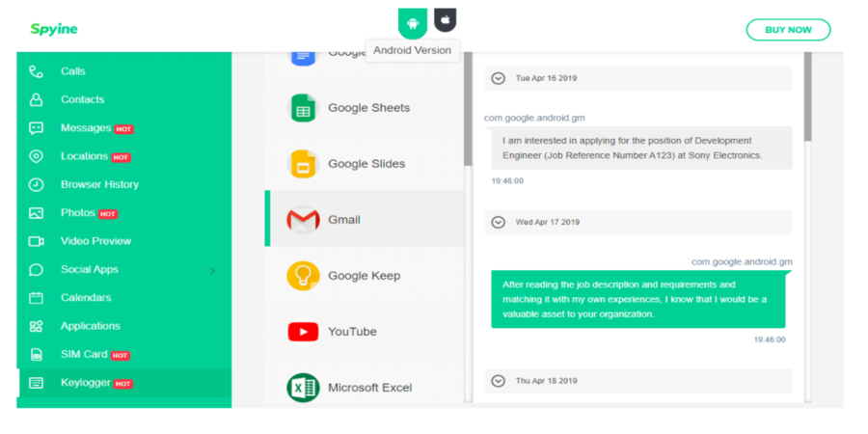This screenshot has width=868, height=434.
Task: Click the Locations pin icon
Action: (x=36, y=156)
